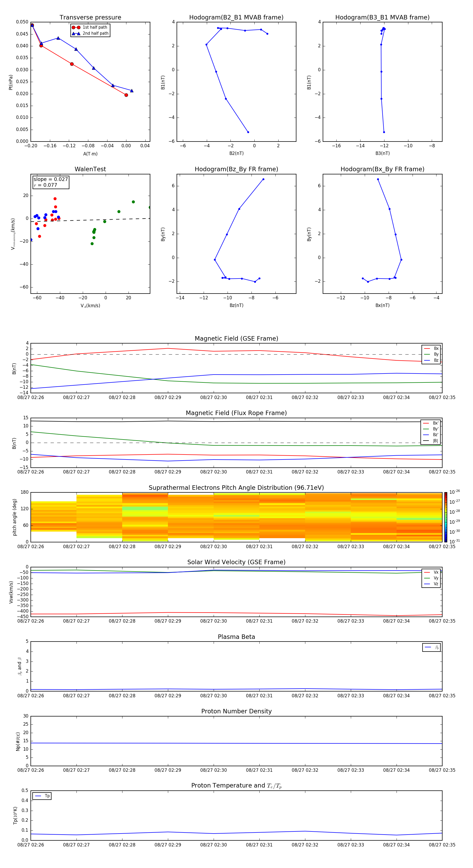The height and width of the screenshot is (868, 473).
Task: Click the 'Magnetic Field (Flux Rope Frame)' title
Action: [236, 413]
